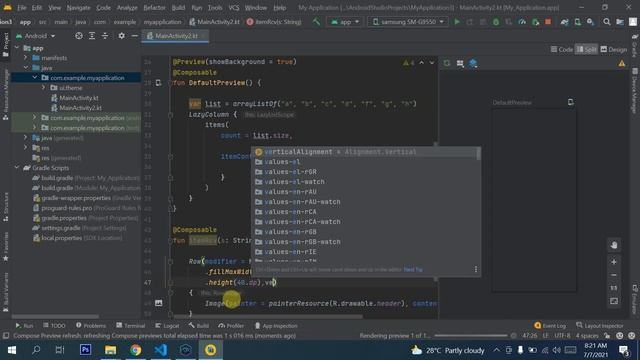Collapse the Gradle Scripts node
The image size is (640, 360).
(x=17, y=168)
